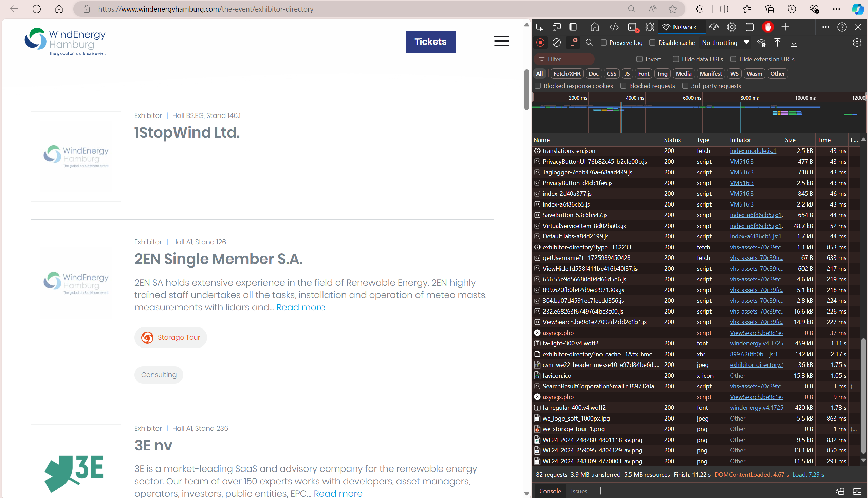Screen dimensions: 868x498
Task: Sort requests by Size column header
Action: pyautogui.click(x=799, y=140)
